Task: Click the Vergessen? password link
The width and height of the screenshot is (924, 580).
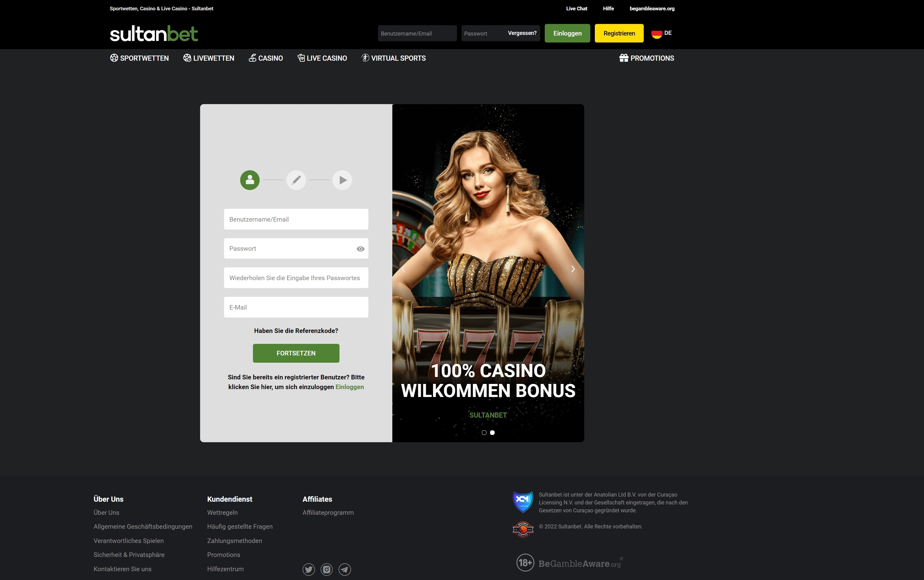Action: click(522, 33)
